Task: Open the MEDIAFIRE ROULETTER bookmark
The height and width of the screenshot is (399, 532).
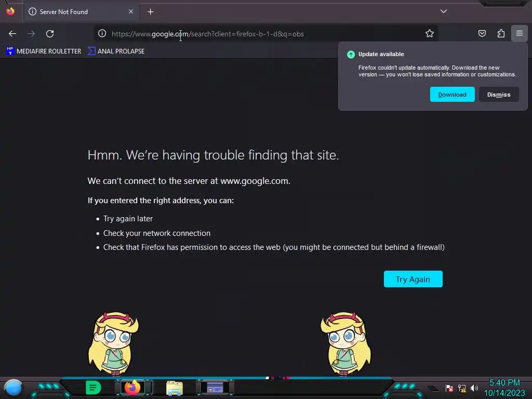Action: coord(44,51)
